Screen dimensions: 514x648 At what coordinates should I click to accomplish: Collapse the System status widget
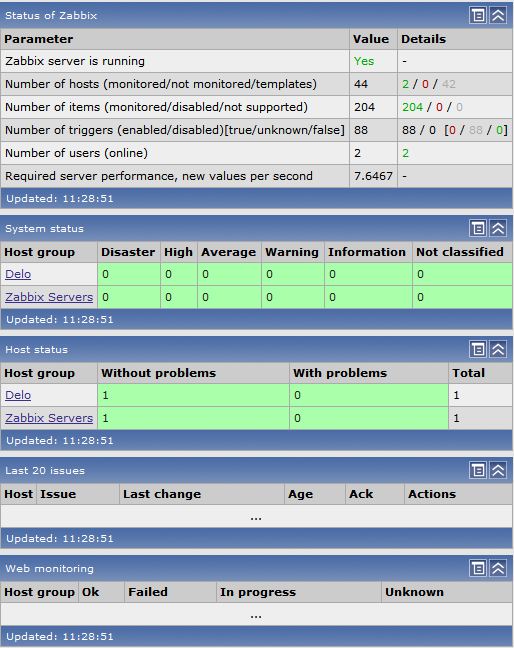pyautogui.click(x=498, y=228)
